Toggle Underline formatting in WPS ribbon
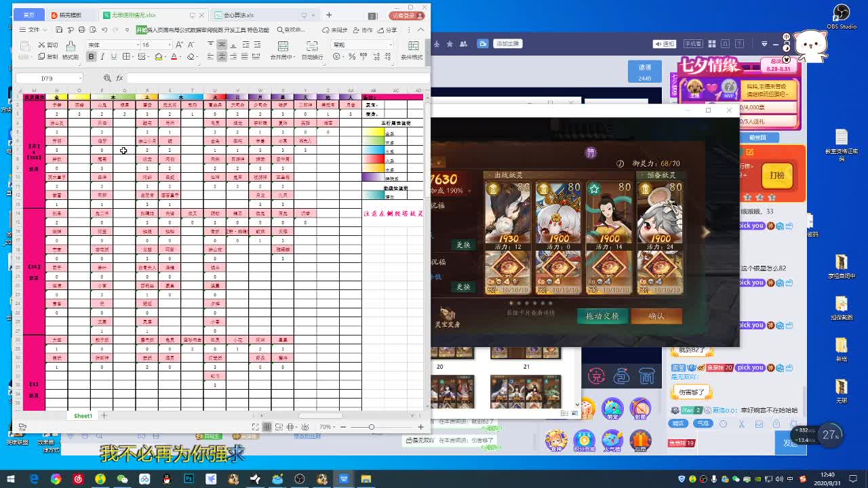Viewport: 868px width, 488px height. [x=114, y=56]
